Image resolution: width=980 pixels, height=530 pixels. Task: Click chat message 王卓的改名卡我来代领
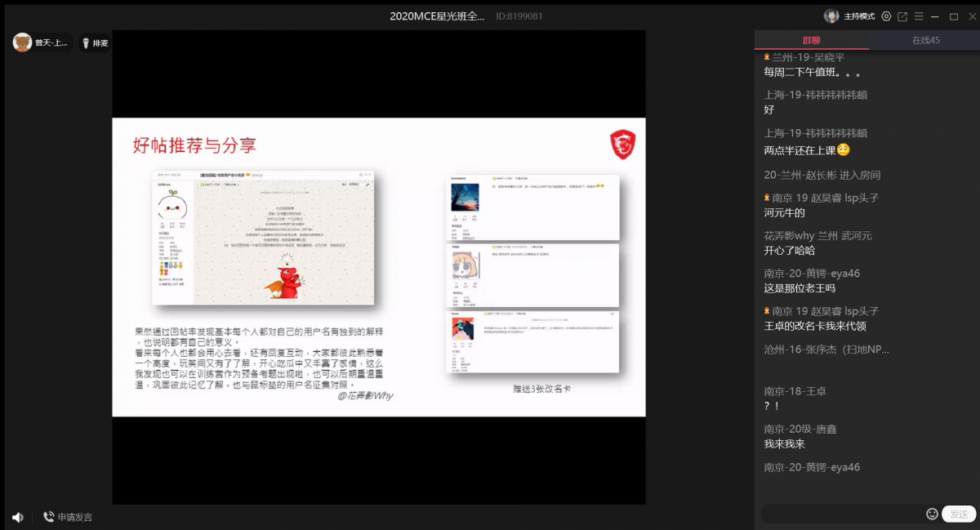pyautogui.click(x=815, y=326)
